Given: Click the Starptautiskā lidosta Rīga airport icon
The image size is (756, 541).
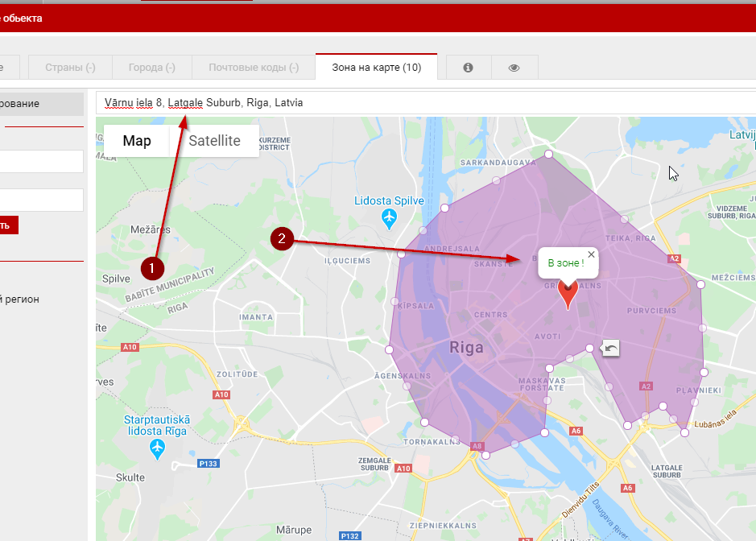Looking at the screenshot, I should (157, 449).
